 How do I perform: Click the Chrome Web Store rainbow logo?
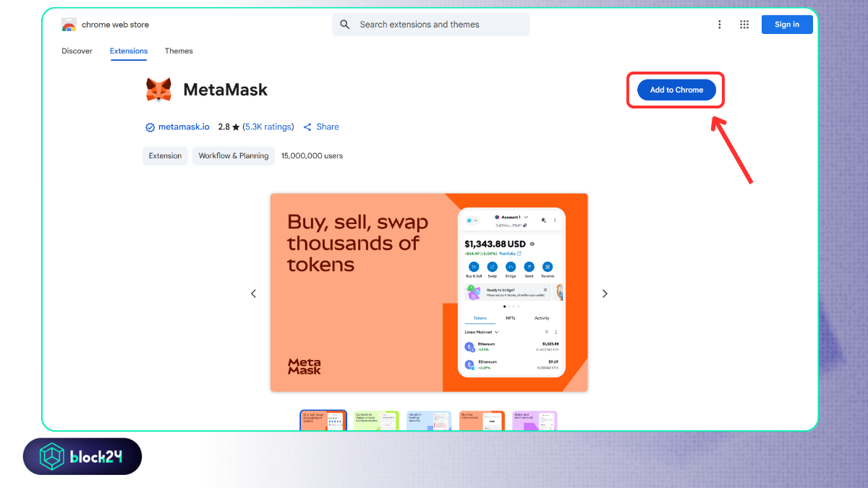[69, 25]
